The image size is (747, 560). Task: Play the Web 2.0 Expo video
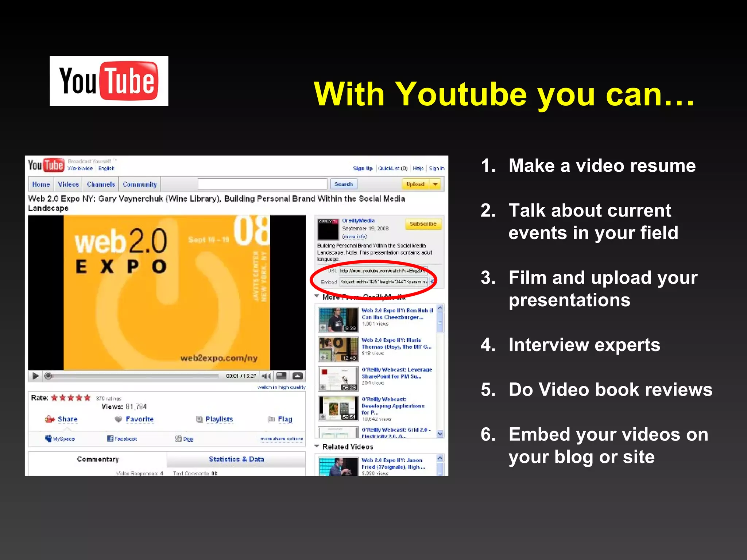click(35, 376)
